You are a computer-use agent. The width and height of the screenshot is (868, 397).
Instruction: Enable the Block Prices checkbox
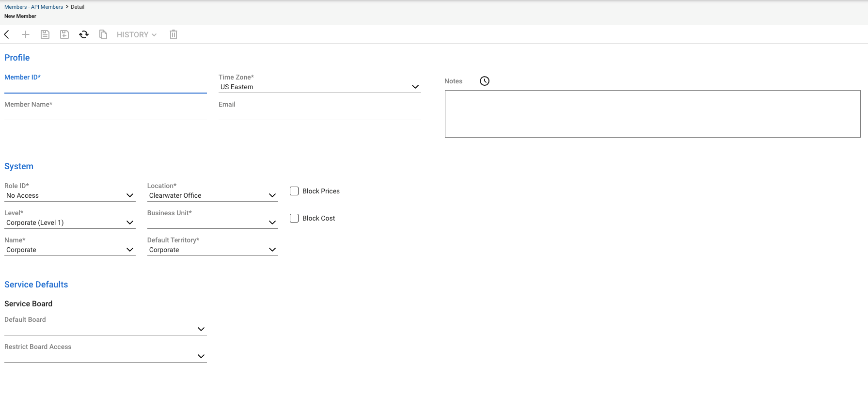[294, 191]
